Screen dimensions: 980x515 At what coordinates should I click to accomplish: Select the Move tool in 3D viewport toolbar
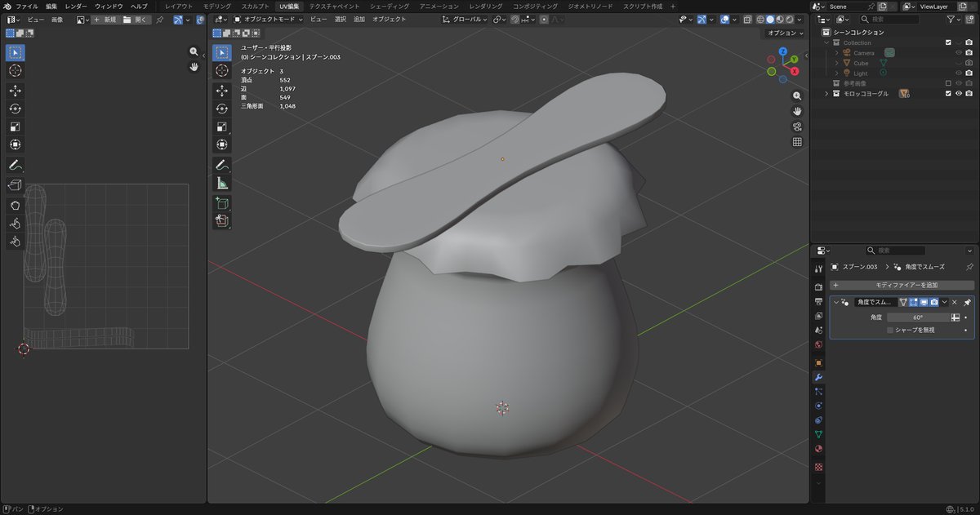[221, 91]
